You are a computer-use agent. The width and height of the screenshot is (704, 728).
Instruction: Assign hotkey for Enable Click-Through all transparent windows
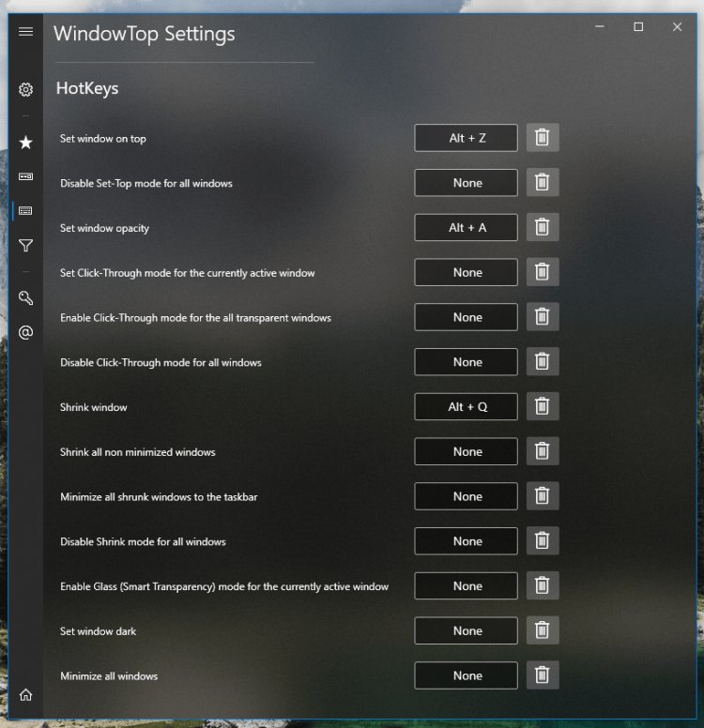tap(467, 317)
